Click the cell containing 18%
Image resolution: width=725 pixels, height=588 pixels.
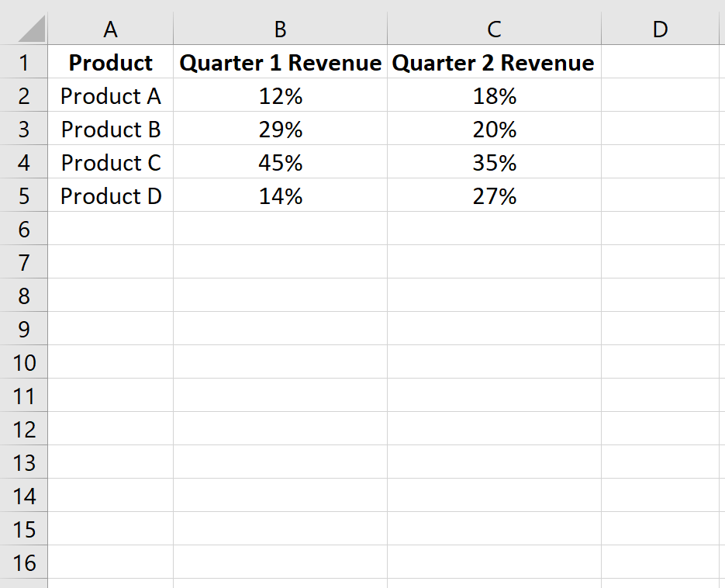[494, 95]
